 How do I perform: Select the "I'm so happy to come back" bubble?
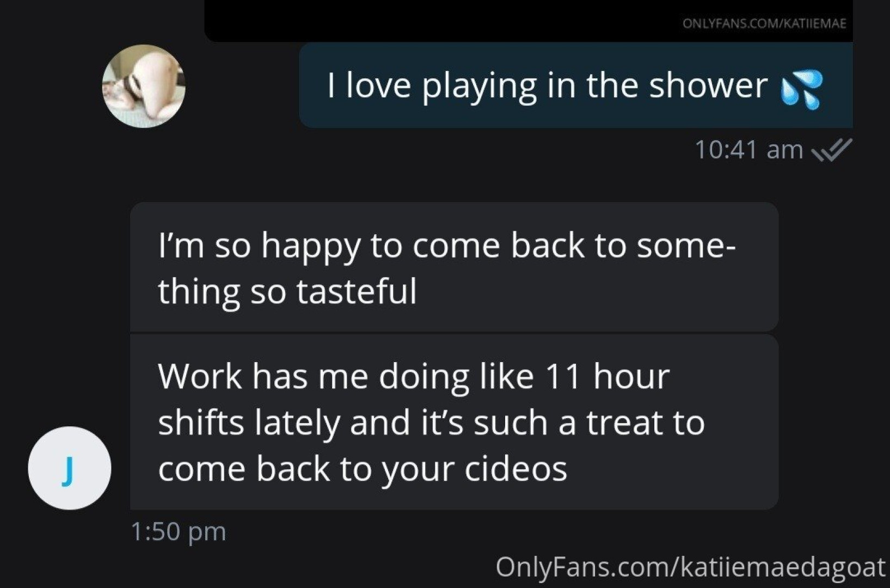click(454, 267)
